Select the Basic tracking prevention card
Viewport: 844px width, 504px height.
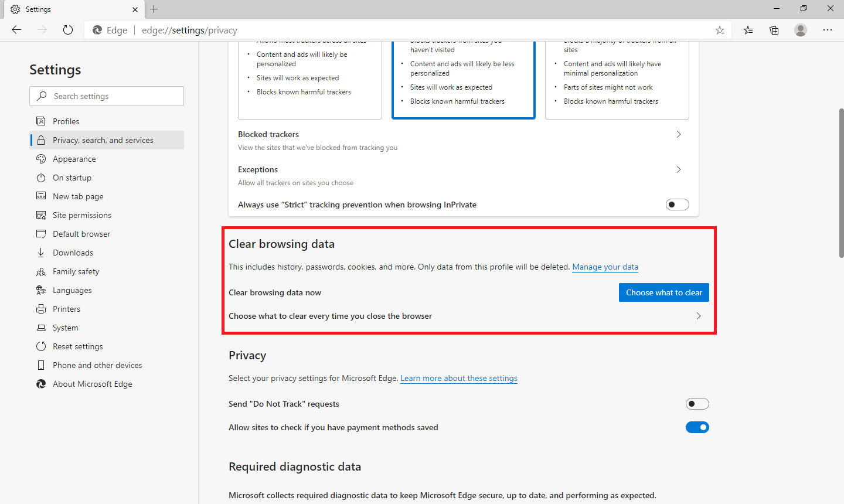tap(310, 80)
